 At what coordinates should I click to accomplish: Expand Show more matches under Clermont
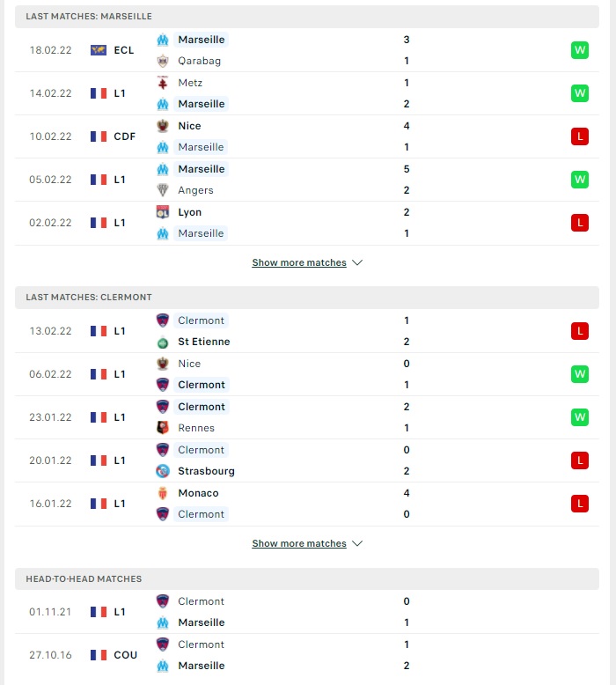[x=299, y=543]
